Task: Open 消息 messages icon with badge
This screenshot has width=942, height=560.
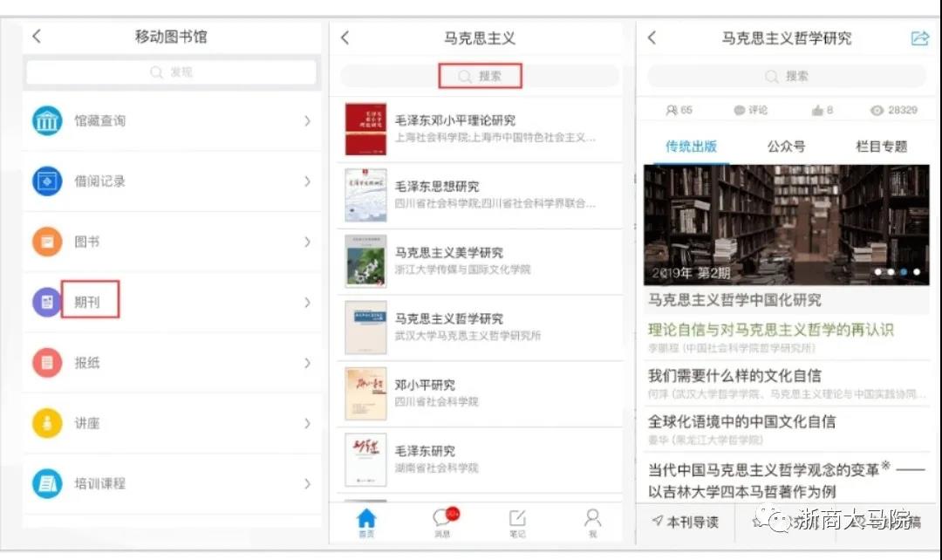Action: pos(443,521)
